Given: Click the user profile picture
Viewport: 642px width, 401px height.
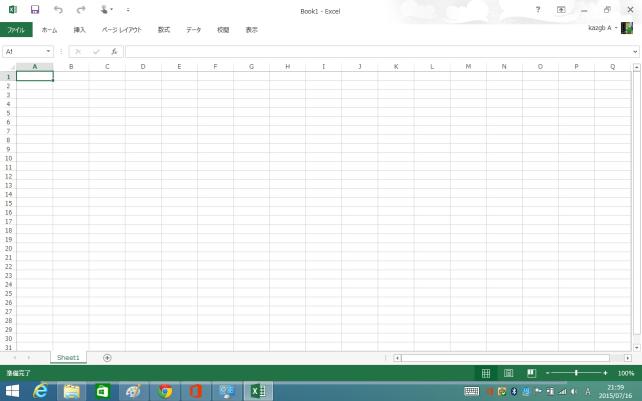Looking at the screenshot, I should tap(627, 28).
